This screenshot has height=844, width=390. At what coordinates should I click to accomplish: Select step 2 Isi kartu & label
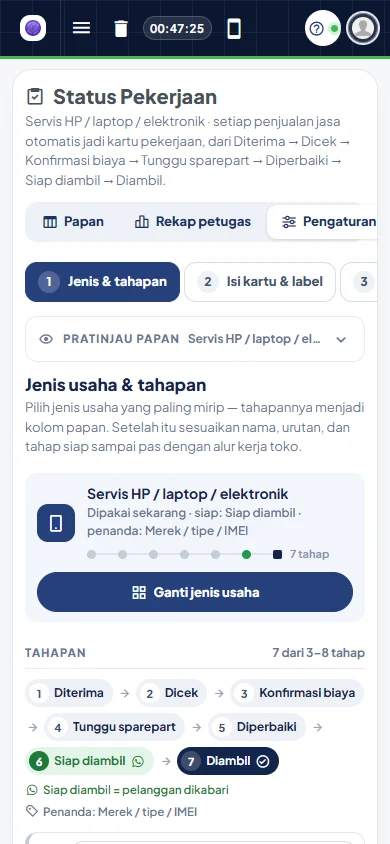click(x=260, y=282)
